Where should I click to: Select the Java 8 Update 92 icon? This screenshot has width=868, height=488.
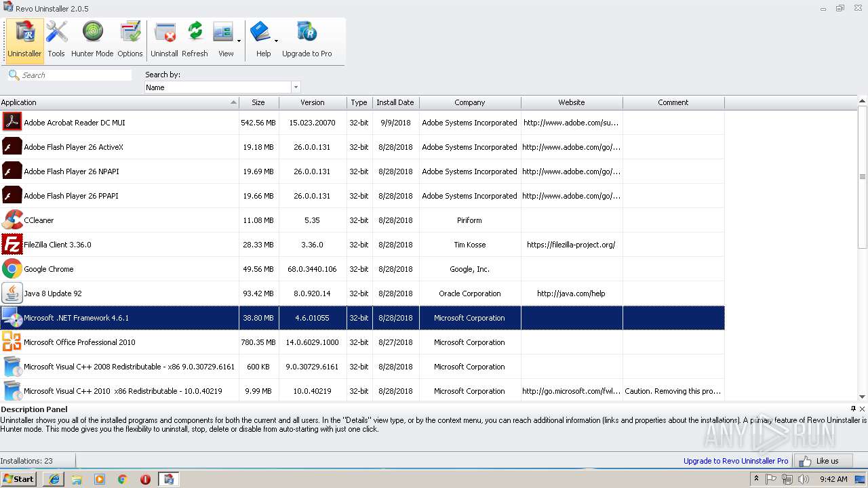point(12,293)
